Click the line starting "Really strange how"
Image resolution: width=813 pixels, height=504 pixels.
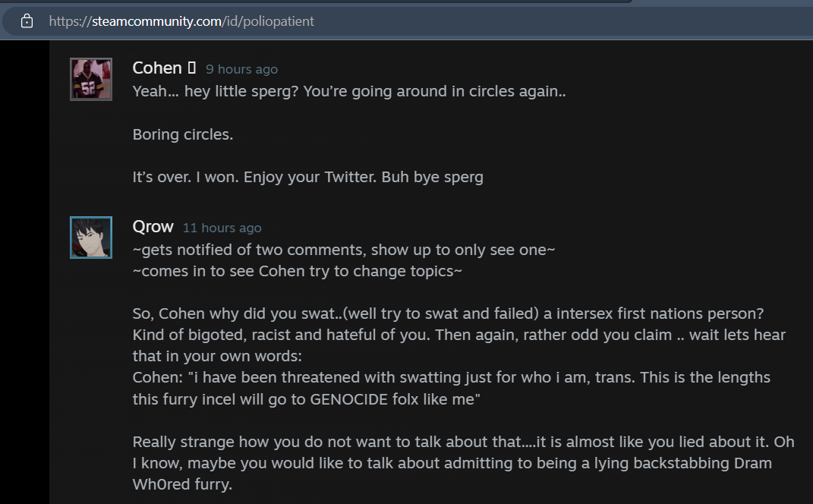coord(463,441)
